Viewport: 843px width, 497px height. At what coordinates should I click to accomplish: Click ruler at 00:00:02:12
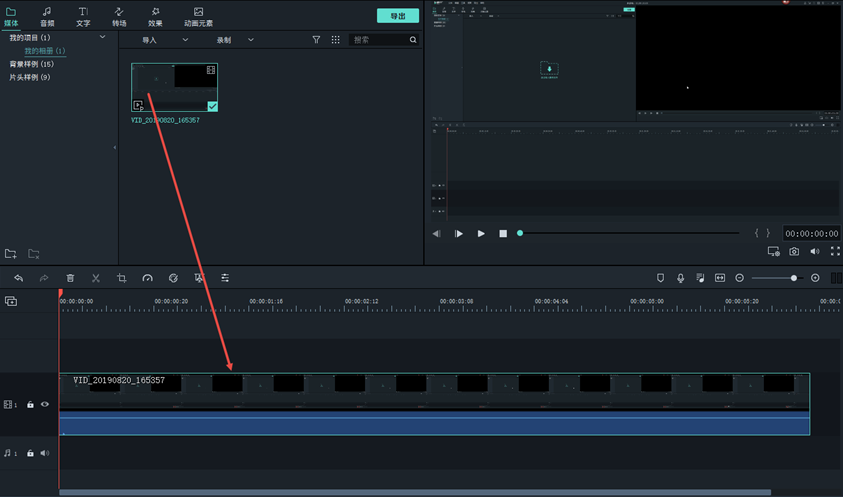(361, 301)
